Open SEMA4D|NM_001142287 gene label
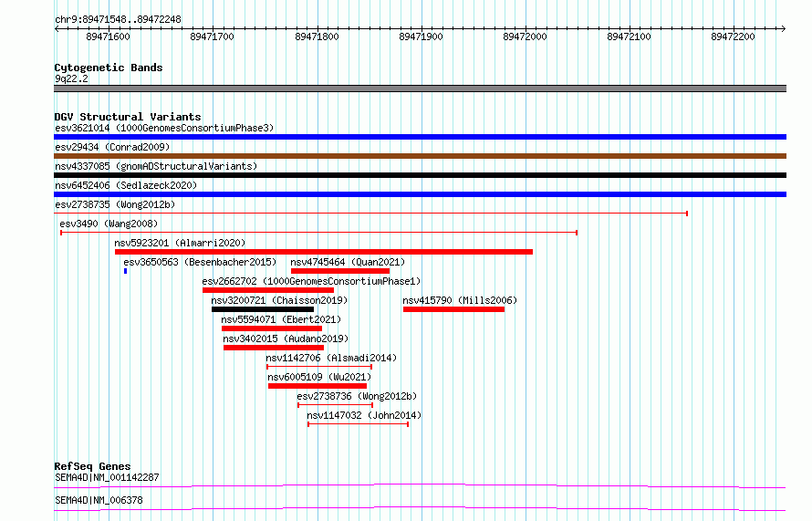 (107, 477)
